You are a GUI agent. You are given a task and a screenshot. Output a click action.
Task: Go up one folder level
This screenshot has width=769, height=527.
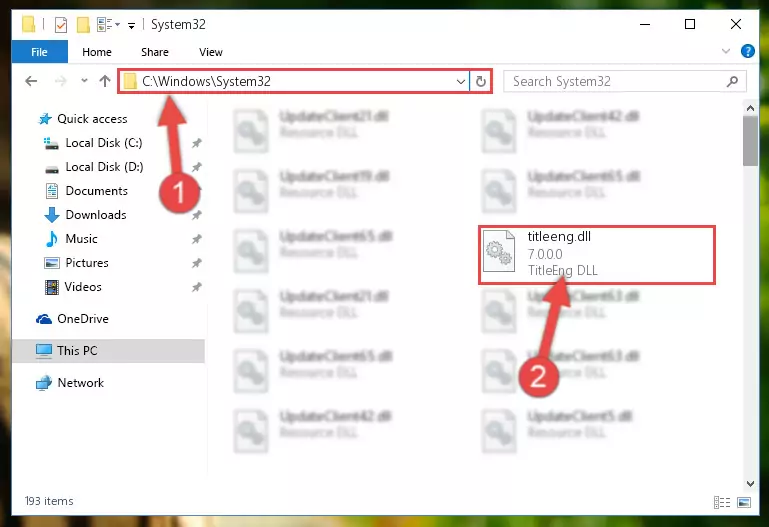tap(104, 81)
